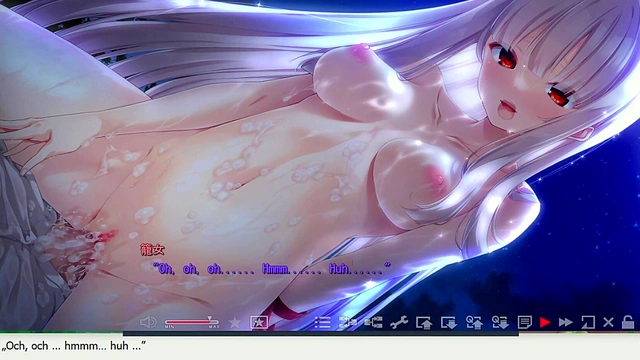This screenshot has width=640, height=360.
Task: Open the list menu icon
Action: point(322,322)
